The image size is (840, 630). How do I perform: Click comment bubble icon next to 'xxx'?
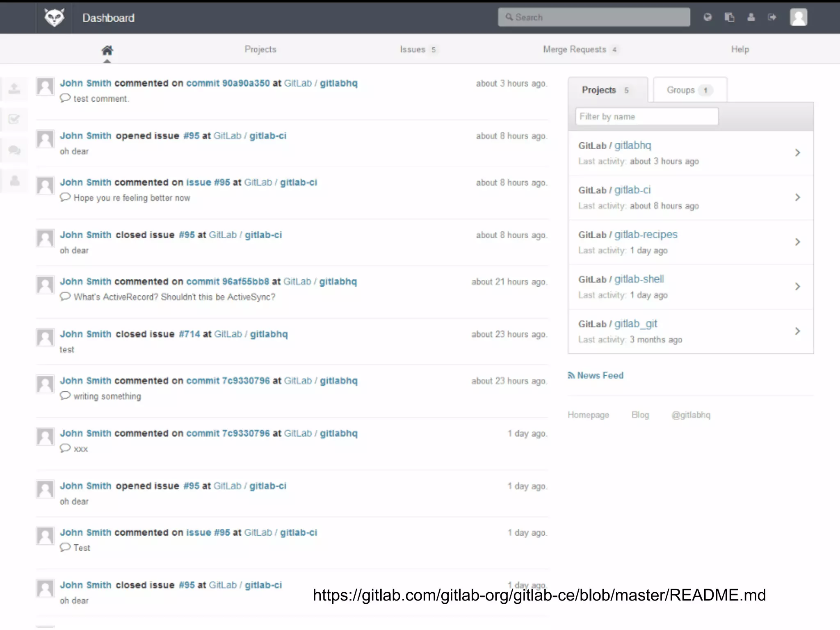click(x=65, y=448)
